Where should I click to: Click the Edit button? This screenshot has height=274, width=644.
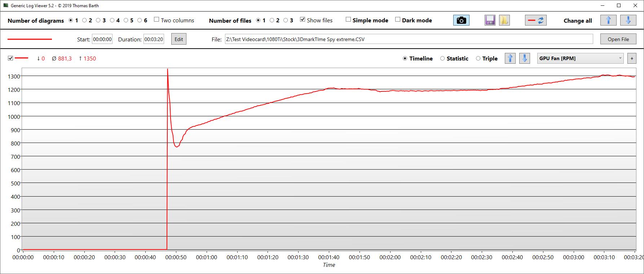[x=179, y=39]
